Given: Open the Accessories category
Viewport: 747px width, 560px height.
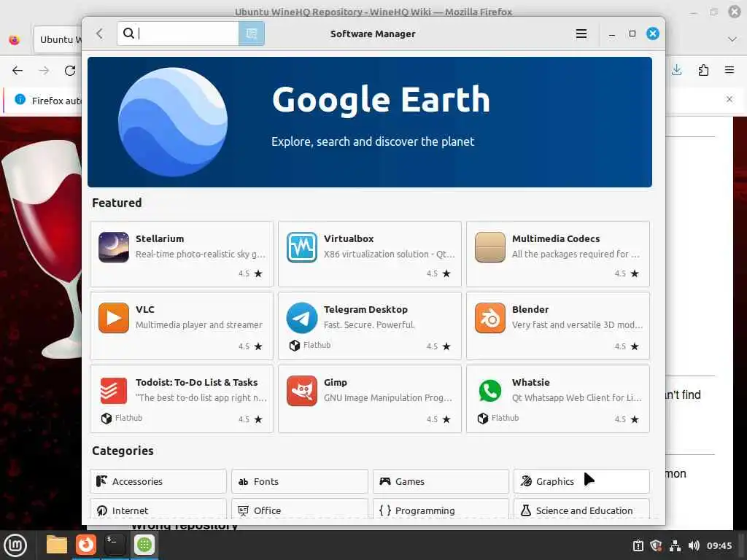Looking at the screenshot, I should 158,481.
